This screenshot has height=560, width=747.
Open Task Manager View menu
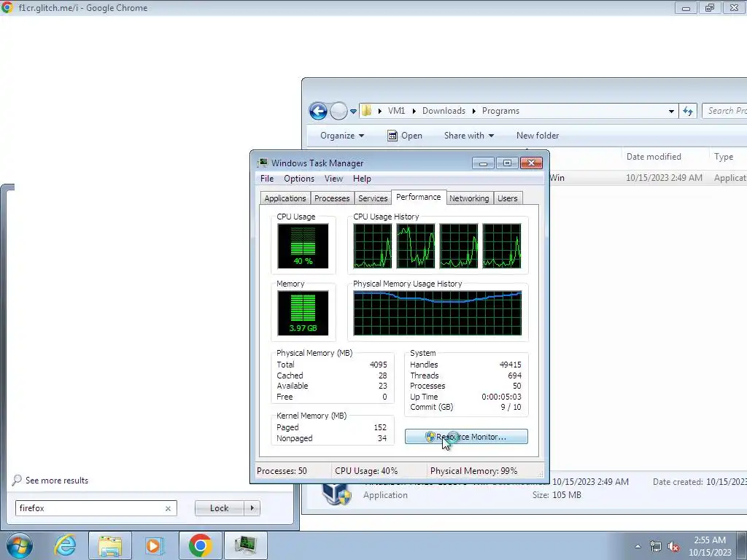coord(333,179)
